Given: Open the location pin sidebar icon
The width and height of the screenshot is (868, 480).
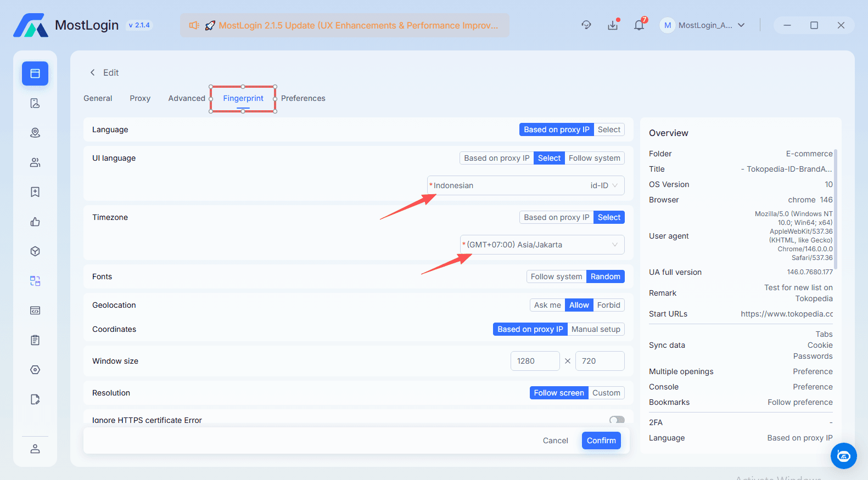Looking at the screenshot, I should tap(35, 133).
